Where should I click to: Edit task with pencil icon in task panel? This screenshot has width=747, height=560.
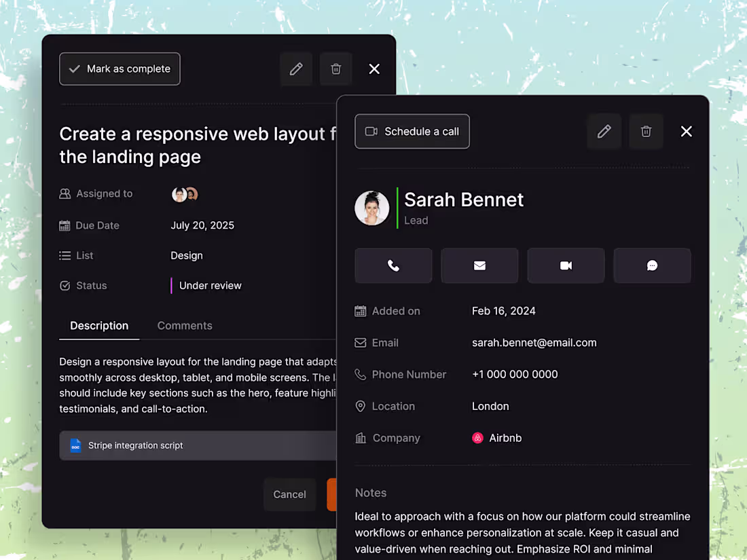click(296, 69)
